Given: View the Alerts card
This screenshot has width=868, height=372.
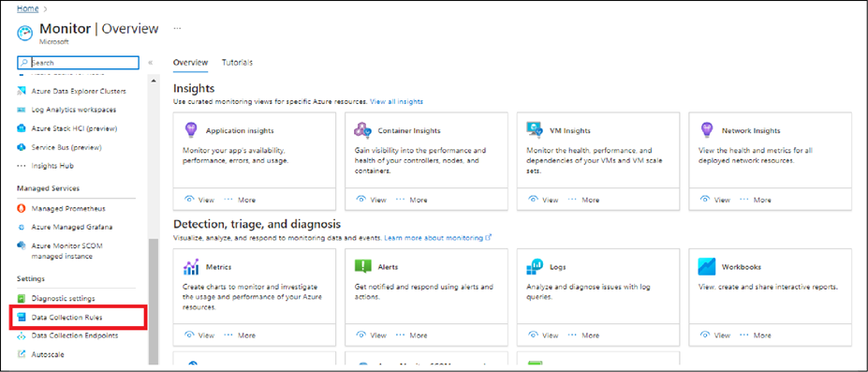Looking at the screenshot, I should coord(371,335).
